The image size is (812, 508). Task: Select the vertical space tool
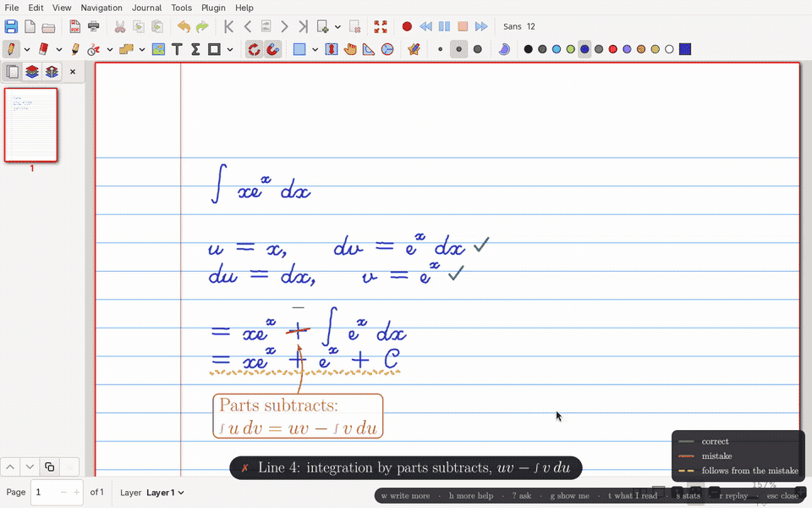click(x=332, y=49)
